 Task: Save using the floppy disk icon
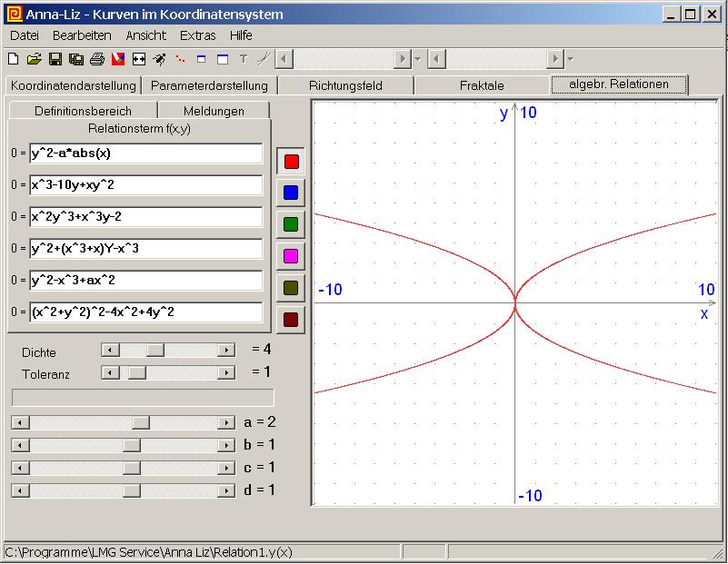[55, 59]
